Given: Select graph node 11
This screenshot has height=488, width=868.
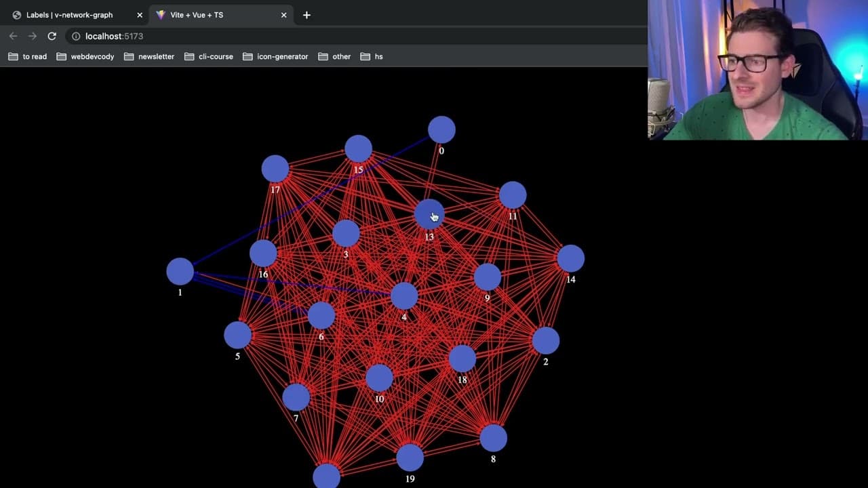Looking at the screenshot, I should [513, 195].
